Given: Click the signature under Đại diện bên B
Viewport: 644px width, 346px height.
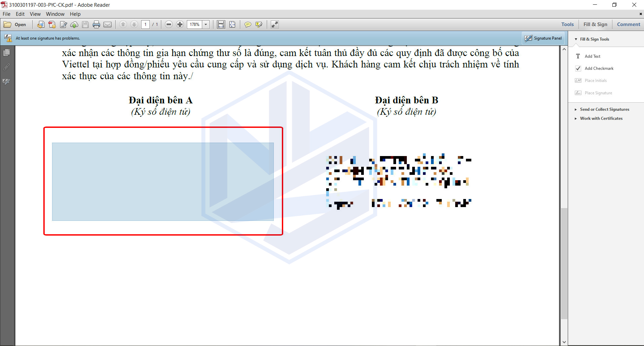Looking at the screenshot, I should pyautogui.click(x=399, y=181).
